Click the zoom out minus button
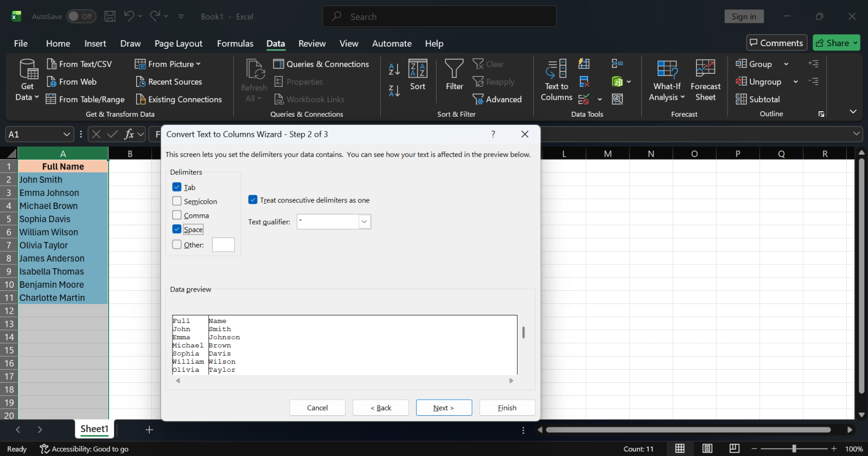 pyautogui.click(x=754, y=448)
